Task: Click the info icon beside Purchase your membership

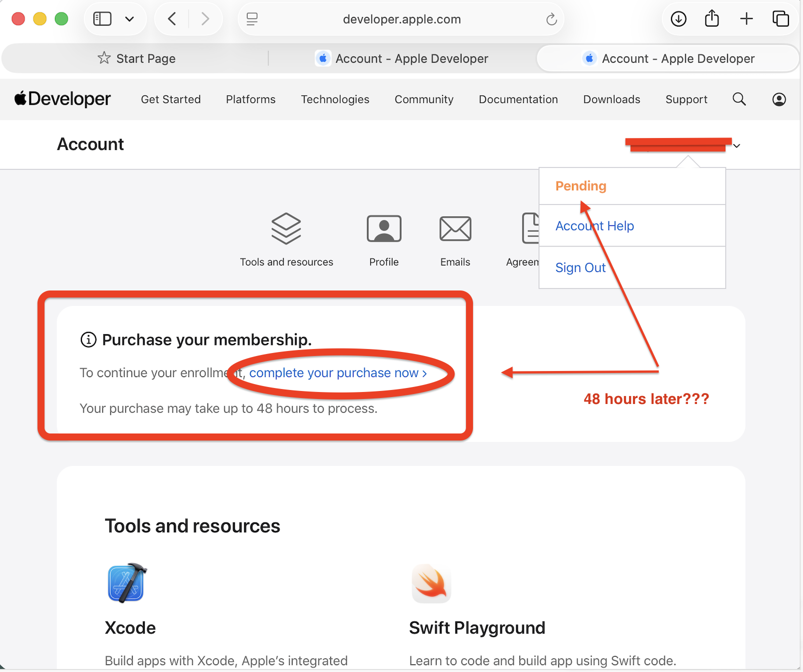Action: (x=88, y=340)
